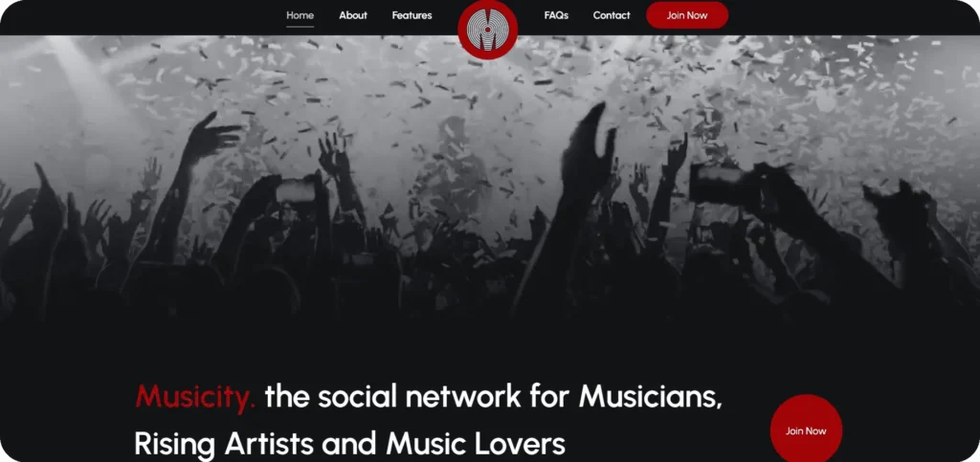980x462 pixels.
Task: Click the tall raised hand in the photo's center
Action: point(588,150)
